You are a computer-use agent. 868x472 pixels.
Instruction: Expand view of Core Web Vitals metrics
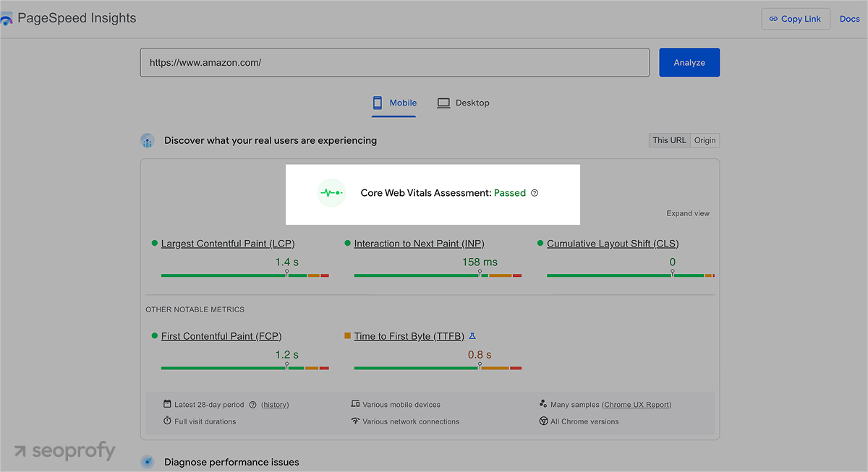pyautogui.click(x=687, y=213)
